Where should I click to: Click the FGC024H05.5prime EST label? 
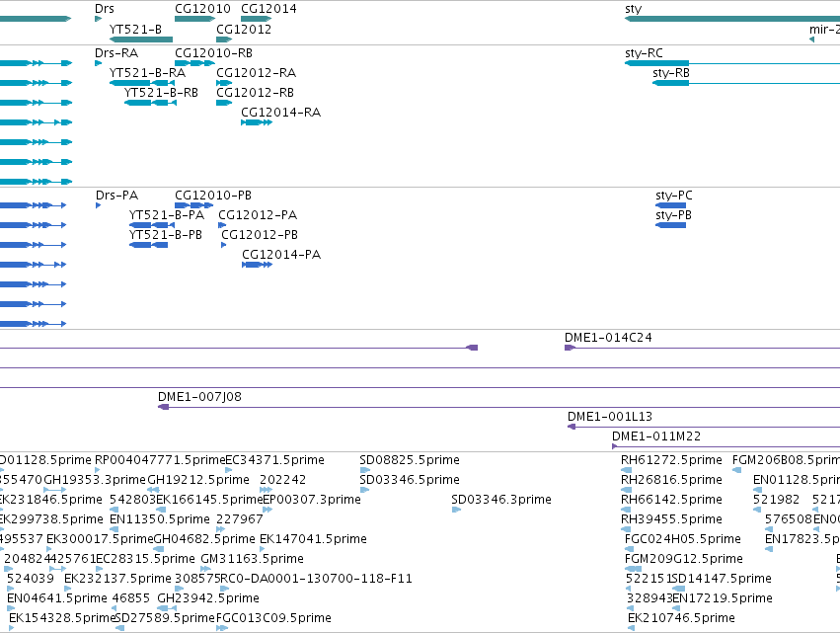click(682, 538)
